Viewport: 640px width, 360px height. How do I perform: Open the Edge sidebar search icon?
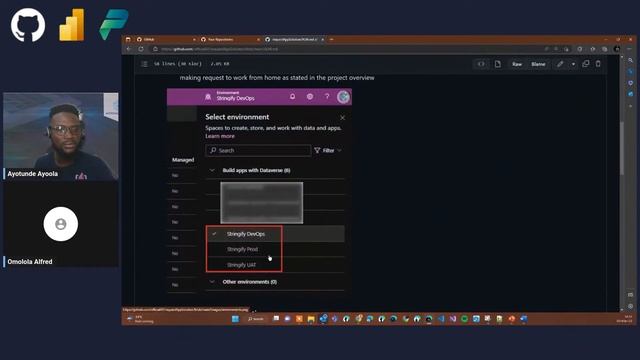point(631,60)
